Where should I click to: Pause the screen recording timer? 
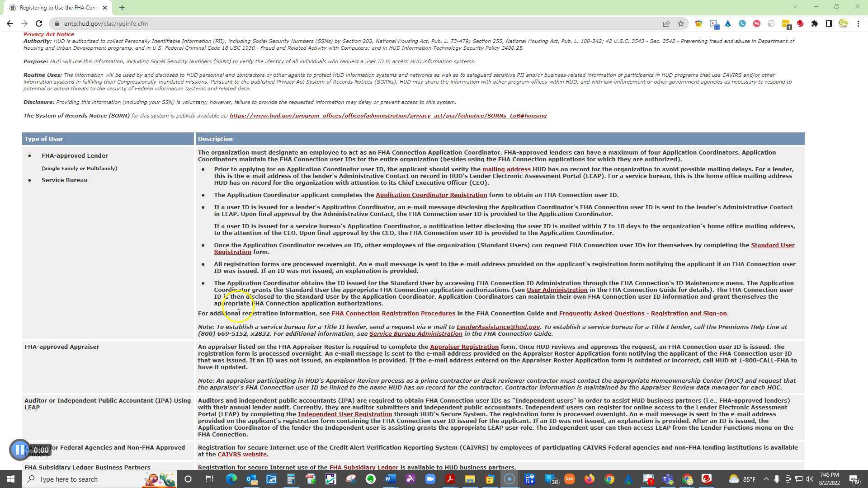(x=20, y=450)
